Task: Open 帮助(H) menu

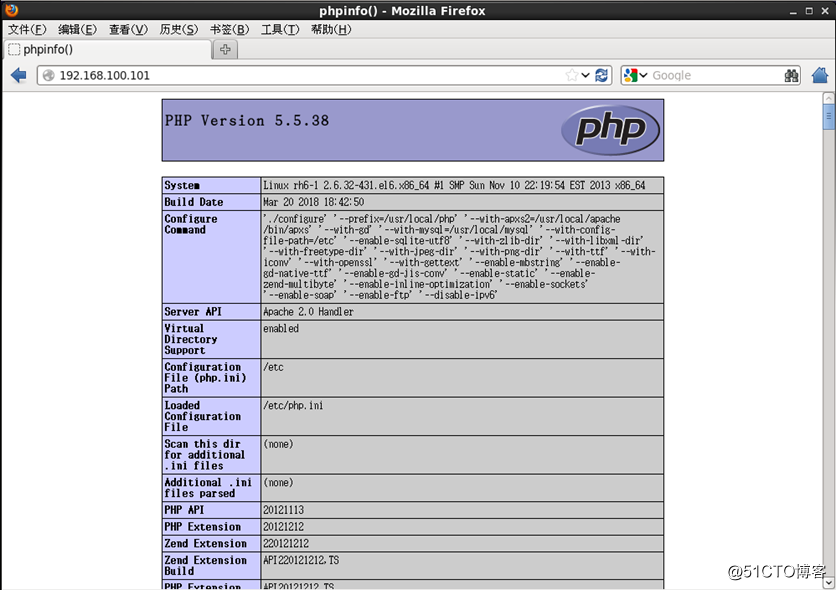Action: point(331,29)
